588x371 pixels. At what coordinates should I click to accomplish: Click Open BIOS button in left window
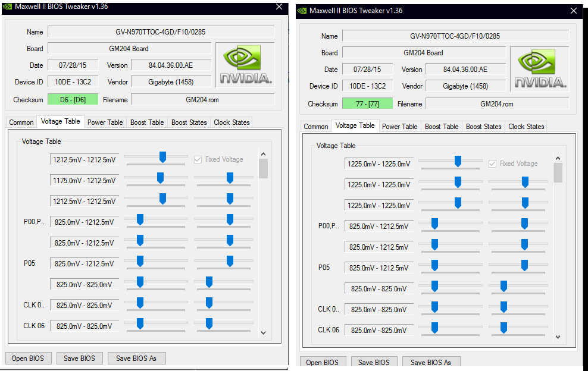(27, 359)
